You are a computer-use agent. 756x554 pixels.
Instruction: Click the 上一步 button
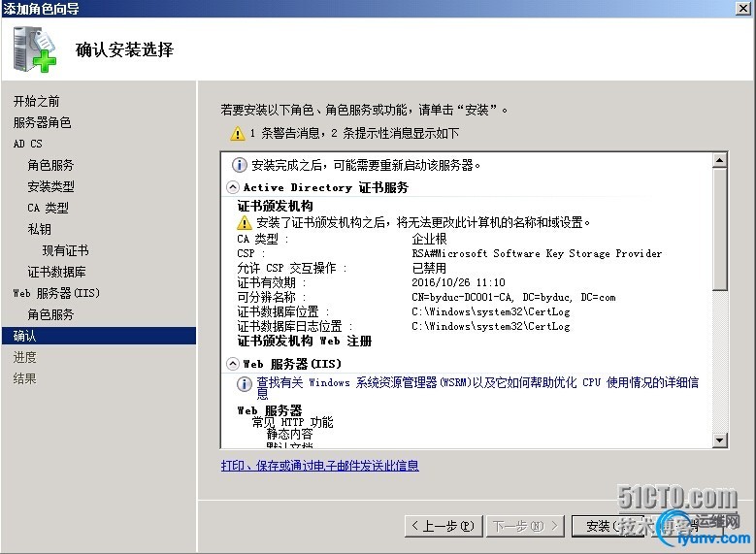(x=444, y=526)
